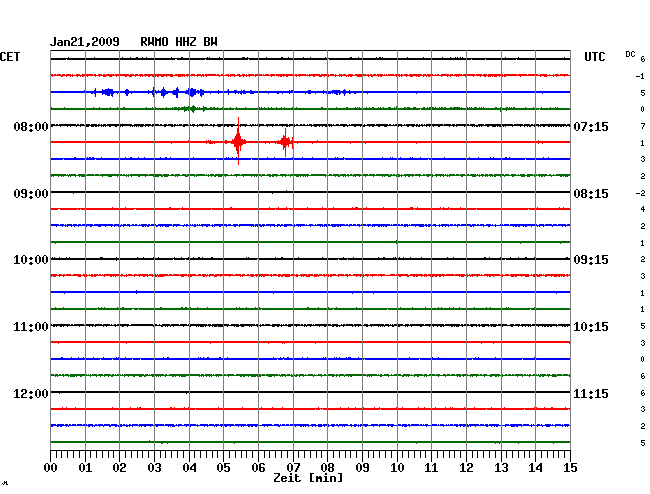Click minute 03 on the time axis
This screenshot has height=494, width=650.
pos(154,468)
